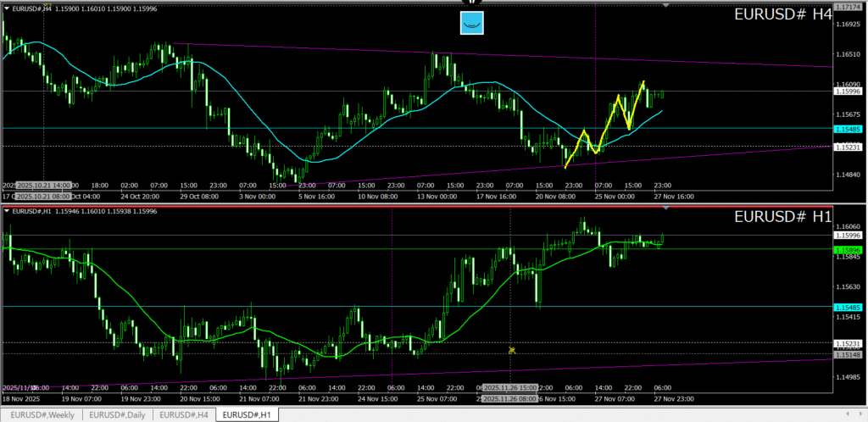Click the 2025.11.26 15:00 date marker
Viewport: 868px width, 422px height.
point(509,389)
